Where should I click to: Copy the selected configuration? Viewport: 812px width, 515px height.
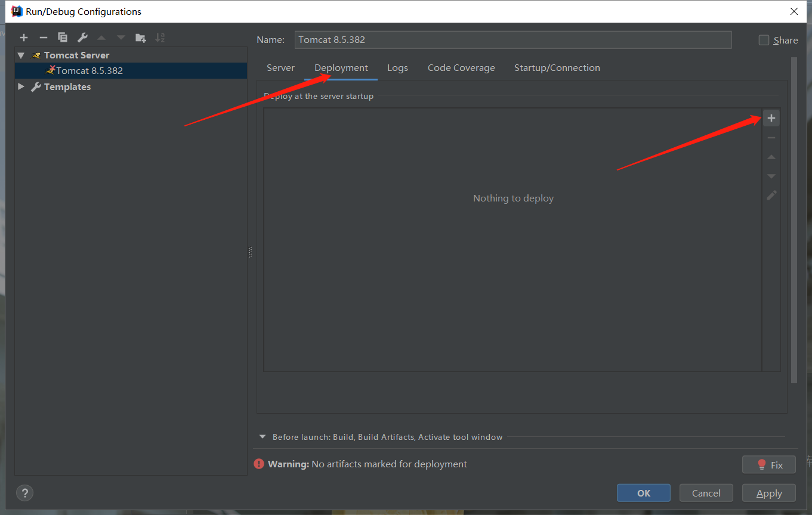pos(63,38)
